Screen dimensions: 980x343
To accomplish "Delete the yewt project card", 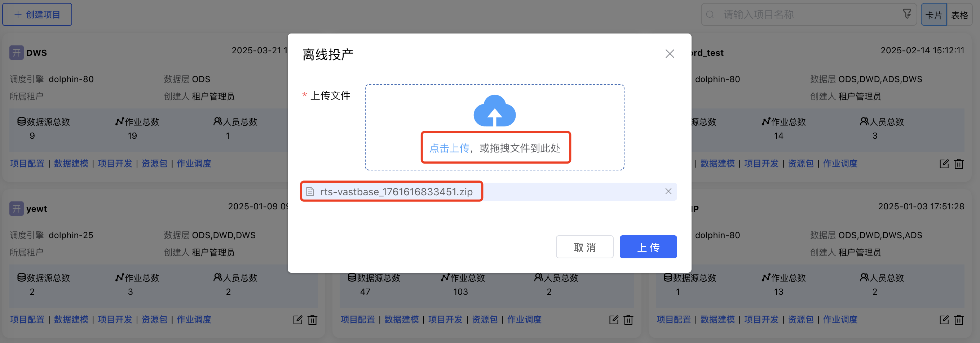I will tap(312, 320).
